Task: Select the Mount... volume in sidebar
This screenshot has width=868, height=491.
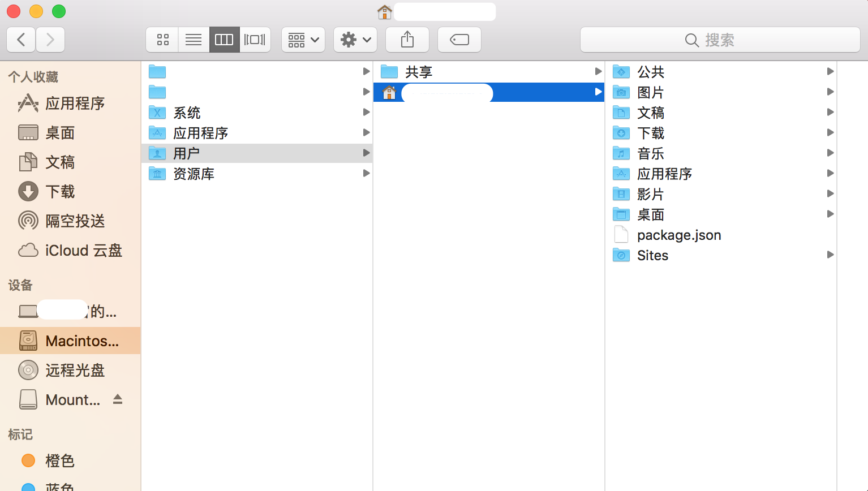Action: (70, 400)
